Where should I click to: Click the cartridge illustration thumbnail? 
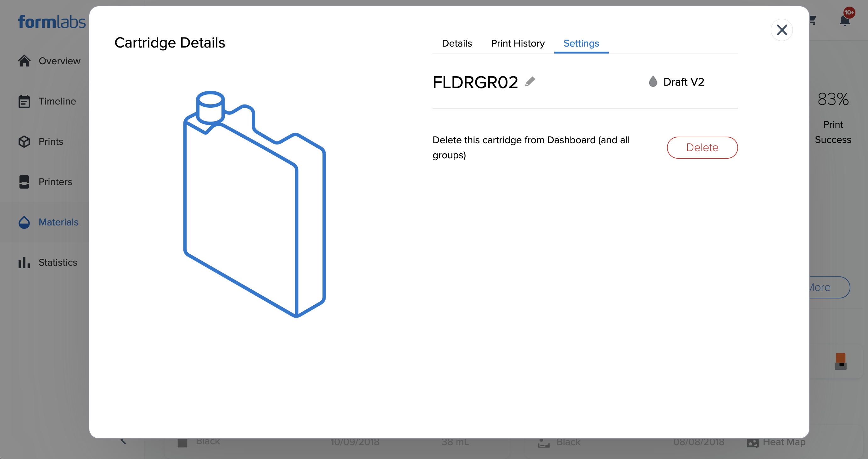pyautogui.click(x=255, y=202)
